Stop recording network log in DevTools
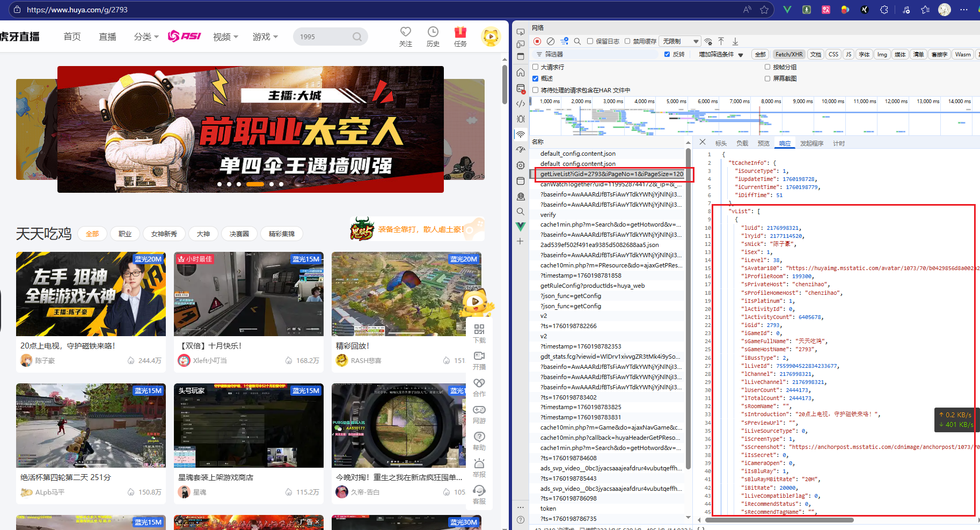The image size is (980, 530). [x=537, y=41]
